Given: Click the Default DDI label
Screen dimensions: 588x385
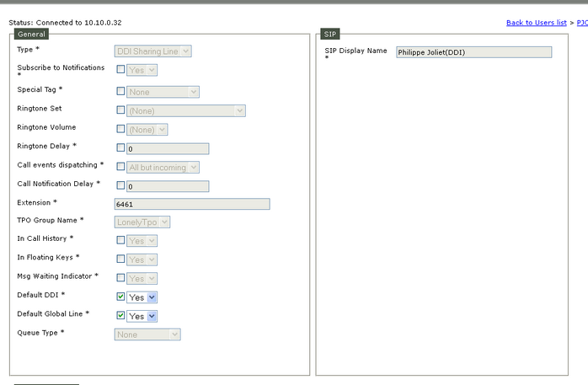Looking at the screenshot, I should [41, 295].
